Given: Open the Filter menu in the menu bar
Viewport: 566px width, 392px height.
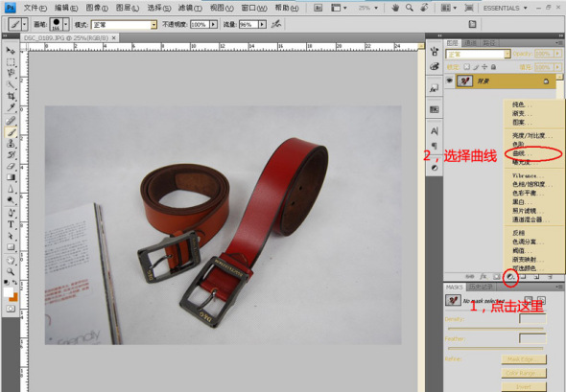Looking at the screenshot, I should tap(190, 8).
